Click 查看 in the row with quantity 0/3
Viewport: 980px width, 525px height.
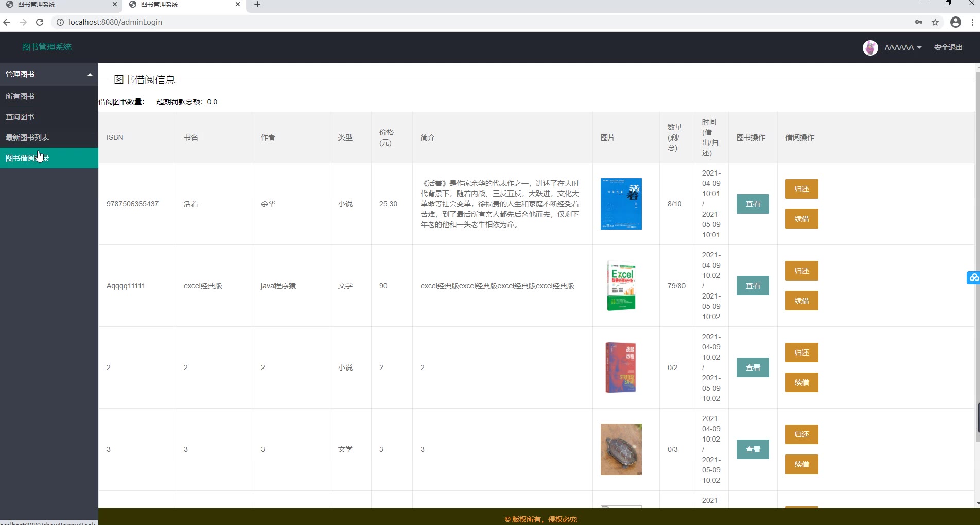pos(753,449)
